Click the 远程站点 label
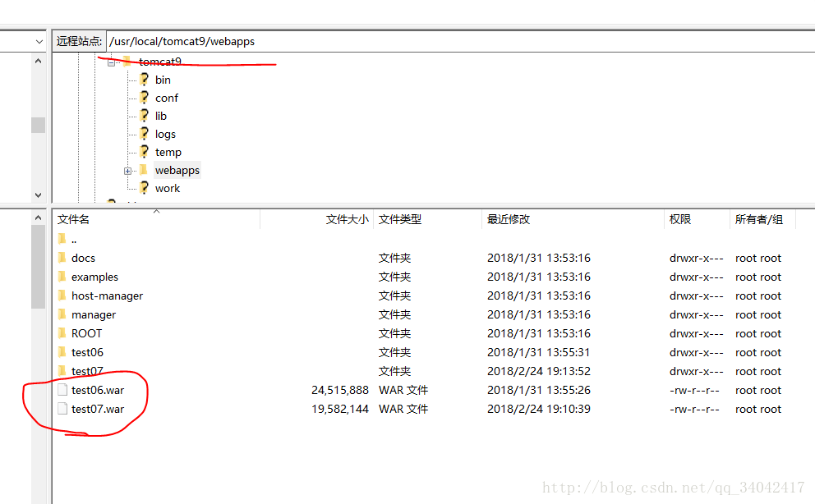Screen dimensions: 815x504 pos(79,42)
